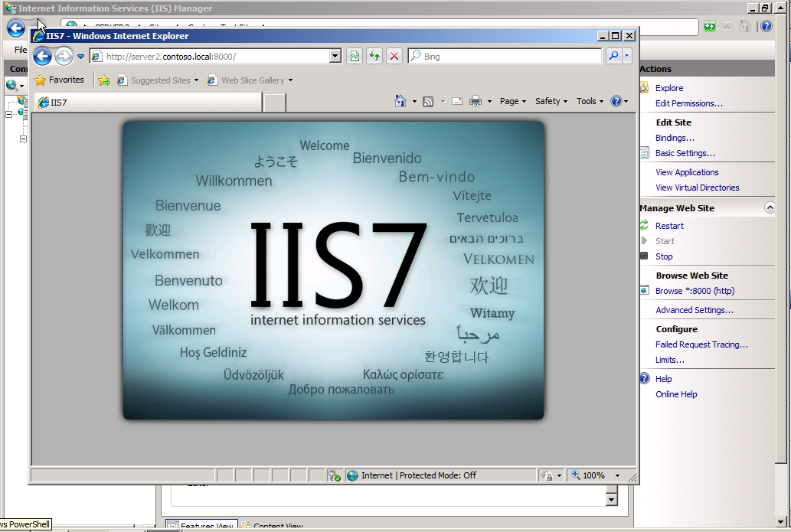This screenshot has height=532, width=791.
Task: Open Suggested Sites in favorites bar
Action: [x=158, y=80]
